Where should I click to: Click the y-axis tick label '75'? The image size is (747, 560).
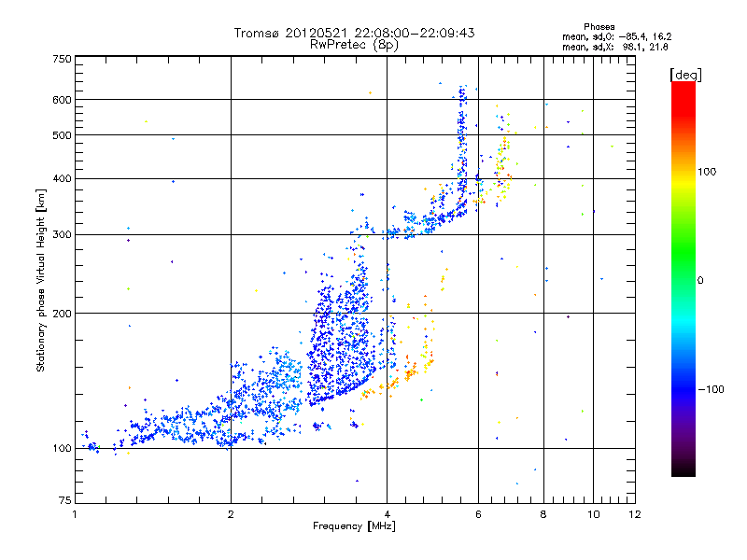coord(65,500)
